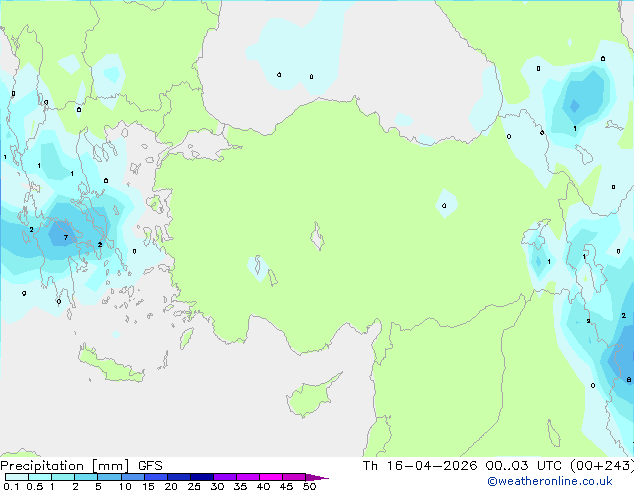The height and width of the screenshot is (490, 634).
Task: Click the GFS model label
Action: pyautogui.click(x=150, y=466)
